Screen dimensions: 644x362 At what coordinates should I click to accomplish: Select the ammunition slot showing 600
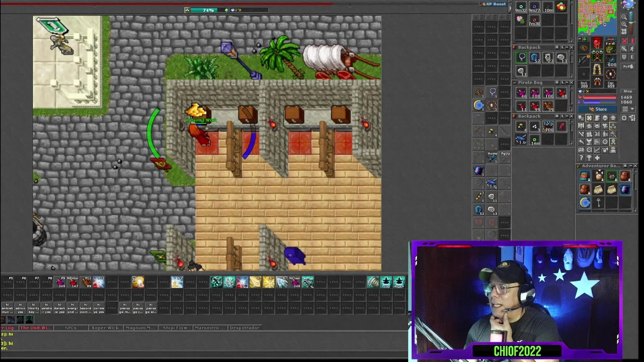point(610,61)
